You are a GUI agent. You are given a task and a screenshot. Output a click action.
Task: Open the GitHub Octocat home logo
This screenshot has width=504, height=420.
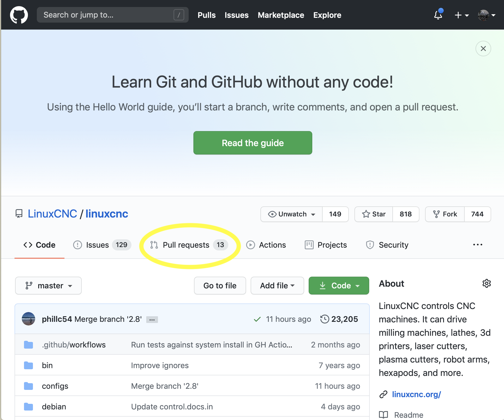coord(19,15)
